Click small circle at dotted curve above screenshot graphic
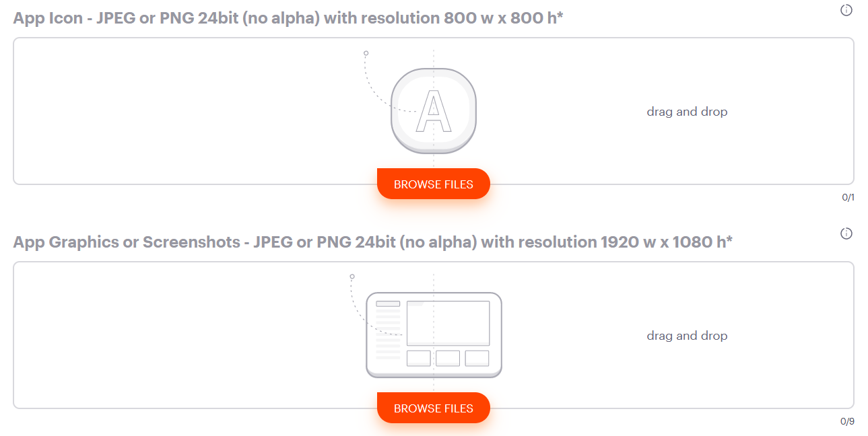The image size is (868, 436). pos(352,276)
